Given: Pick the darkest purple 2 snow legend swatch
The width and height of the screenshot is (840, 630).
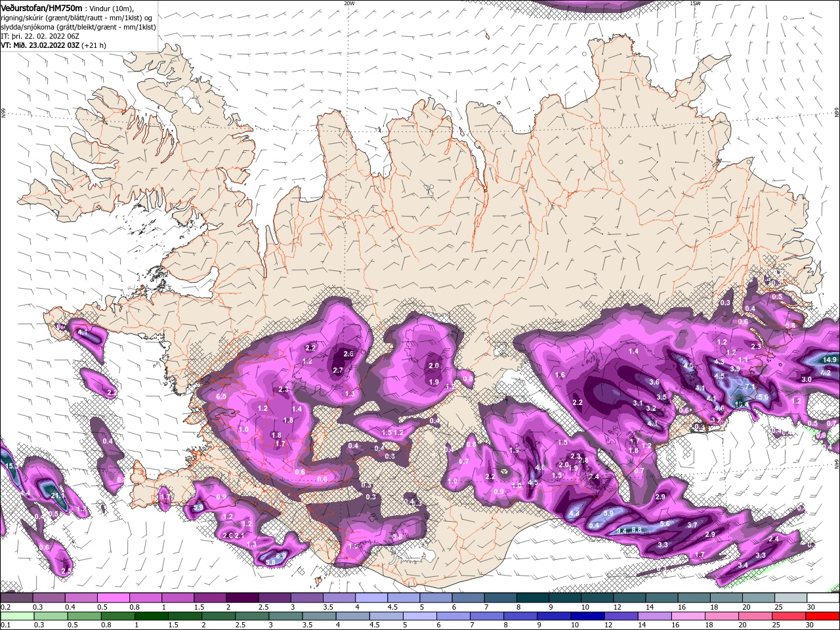Looking at the screenshot, I should click(242, 598).
